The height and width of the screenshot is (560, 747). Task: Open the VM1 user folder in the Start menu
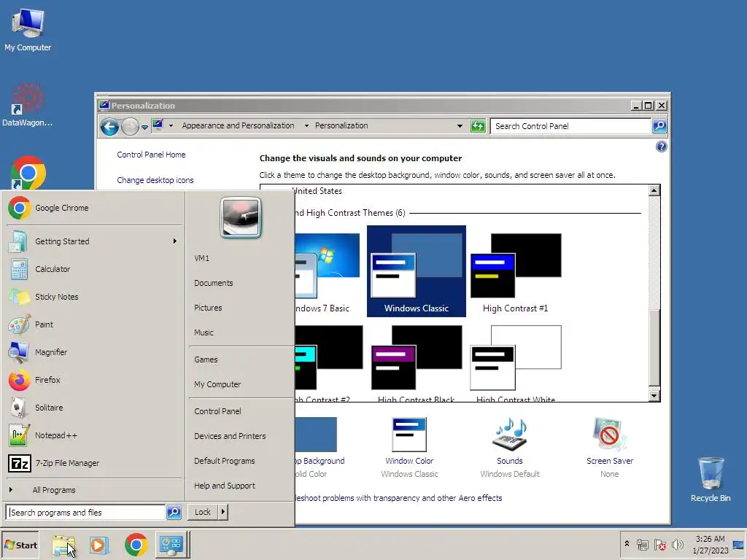click(202, 258)
